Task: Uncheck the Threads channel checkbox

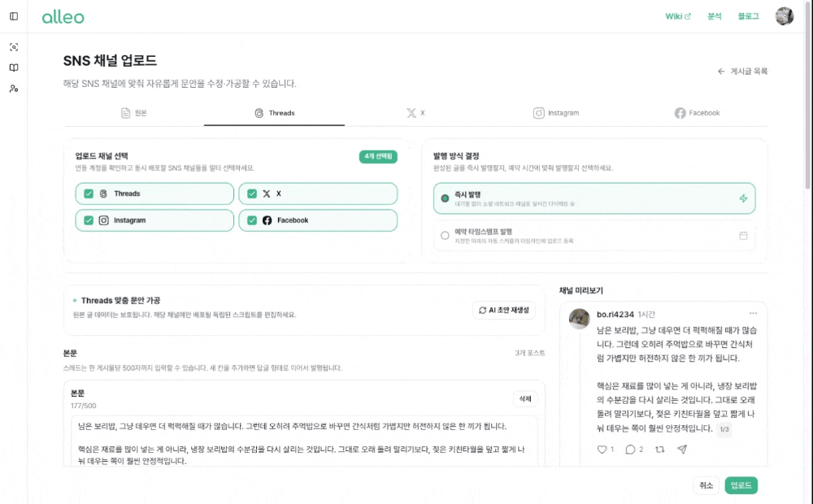Action: (89, 193)
